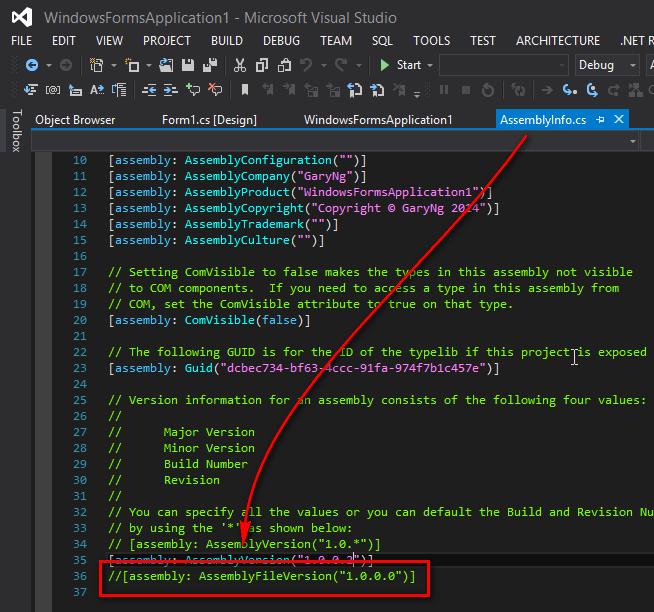Click the Copy icon
This screenshot has height=612, width=654.
[x=262, y=65]
